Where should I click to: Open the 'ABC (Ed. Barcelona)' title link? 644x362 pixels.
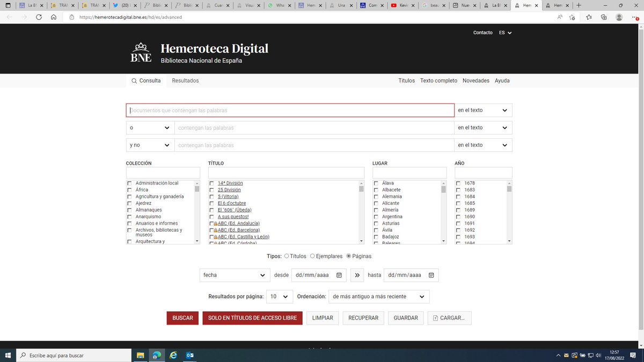point(239,230)
